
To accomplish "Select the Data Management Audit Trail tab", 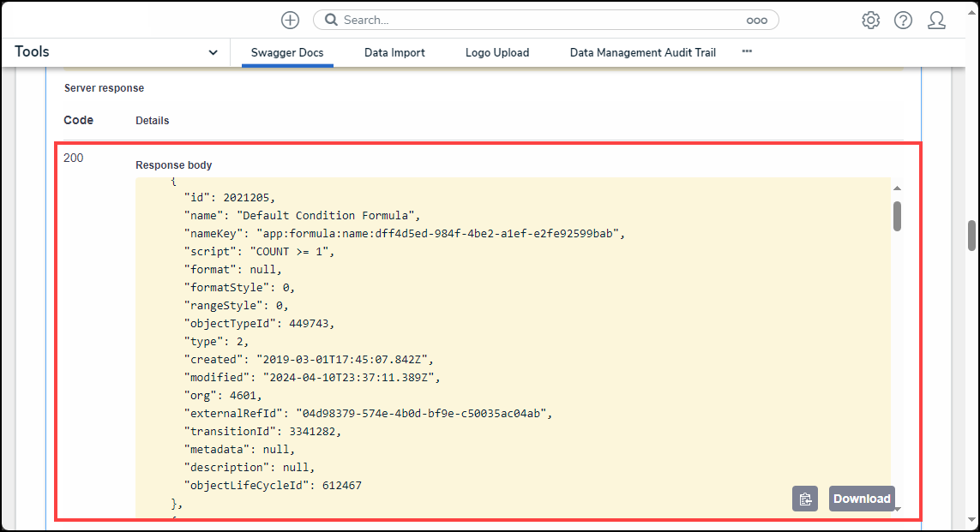I will tap(642, 53).
